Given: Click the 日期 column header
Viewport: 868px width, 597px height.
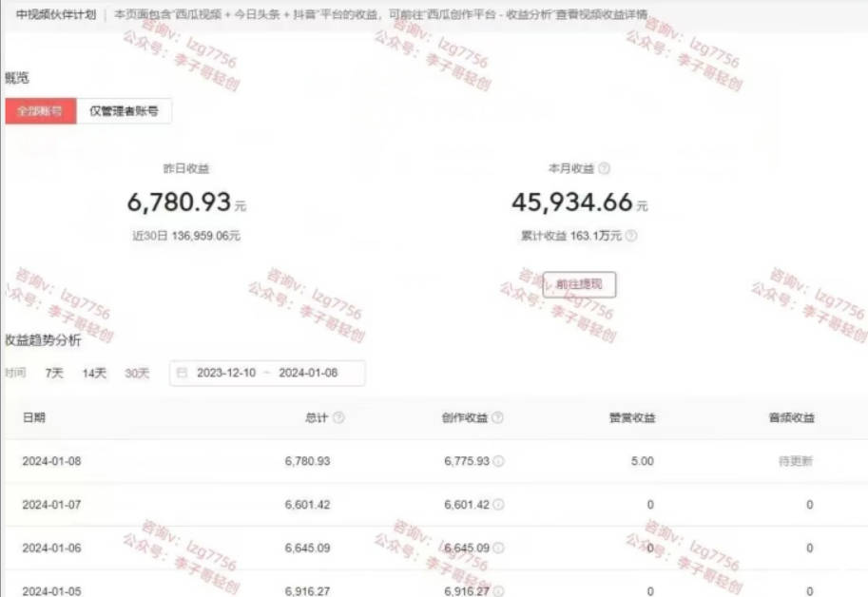Looking at the screenshot, I should [34, 417].
